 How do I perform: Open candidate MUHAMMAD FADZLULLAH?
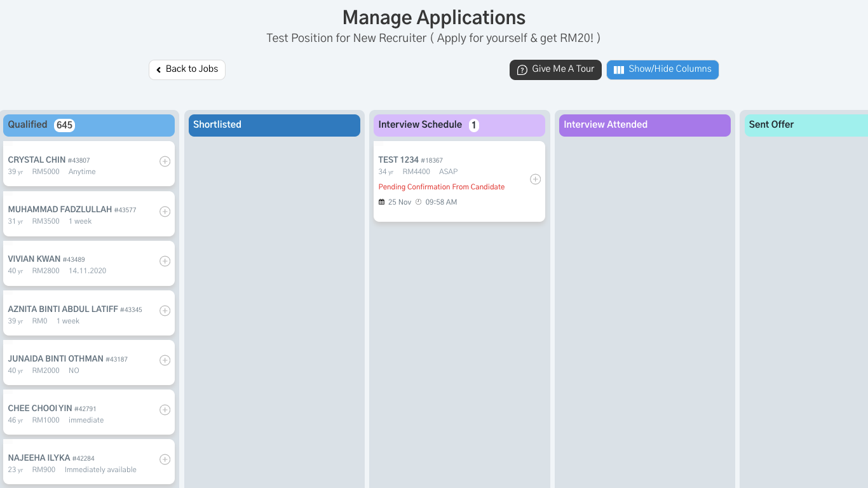click(60, 210)
